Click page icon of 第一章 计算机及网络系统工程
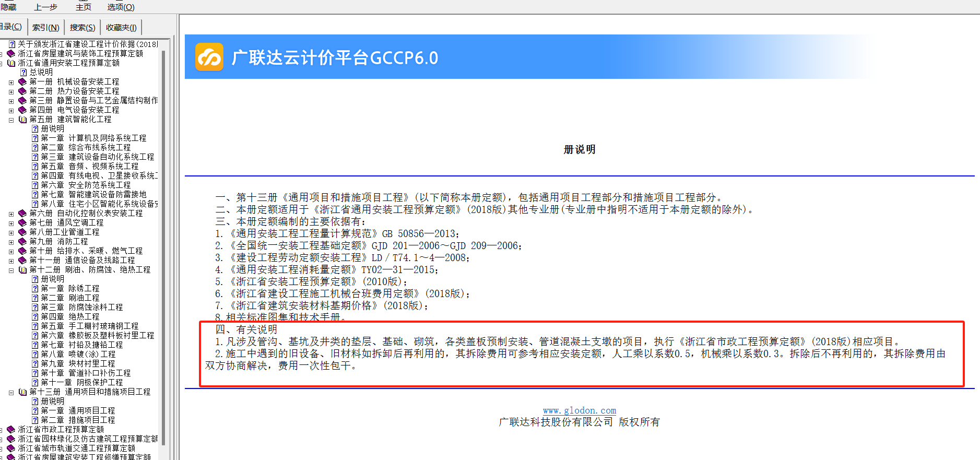The image size is (980, 460). pyautogui.click(x=35, y=138)
